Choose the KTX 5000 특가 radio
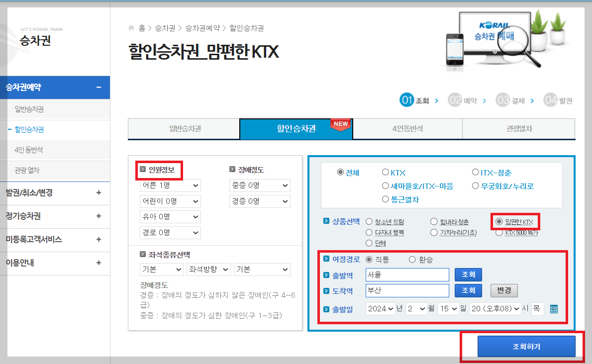The height and width of the screenshot is (364, 592). tap(499, 233)
